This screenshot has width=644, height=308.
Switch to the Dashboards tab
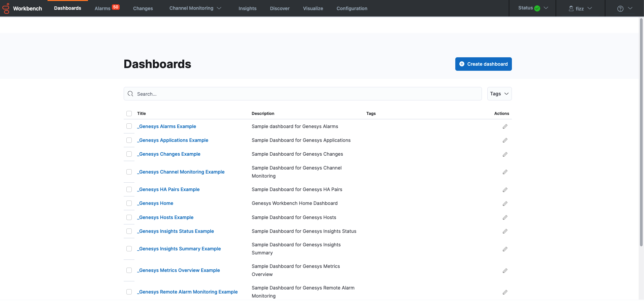[67, 8]
